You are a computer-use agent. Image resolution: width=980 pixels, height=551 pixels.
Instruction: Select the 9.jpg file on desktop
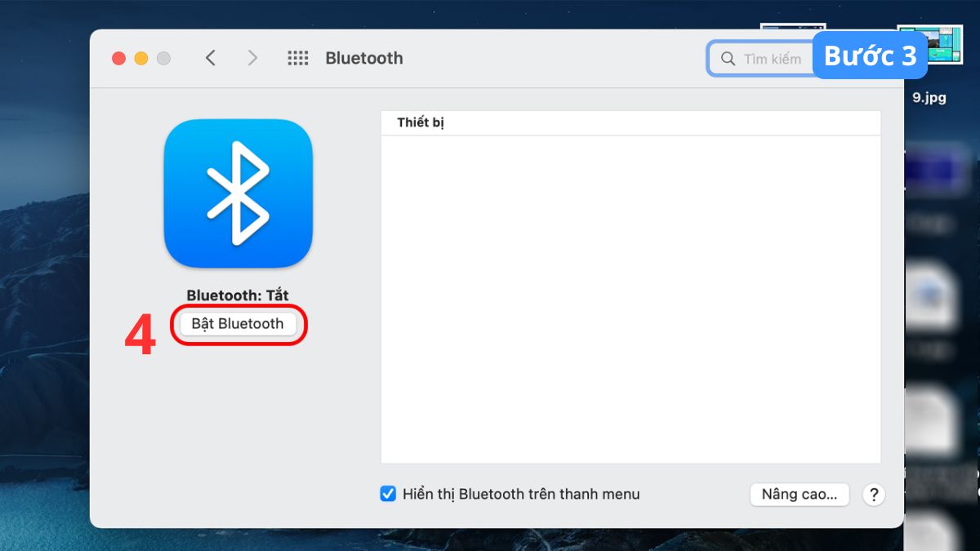tap(929, 97)
